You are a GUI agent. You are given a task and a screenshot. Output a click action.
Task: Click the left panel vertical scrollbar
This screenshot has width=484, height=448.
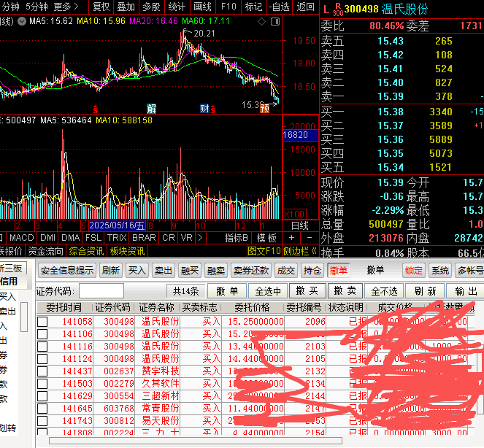click(24, 317)
